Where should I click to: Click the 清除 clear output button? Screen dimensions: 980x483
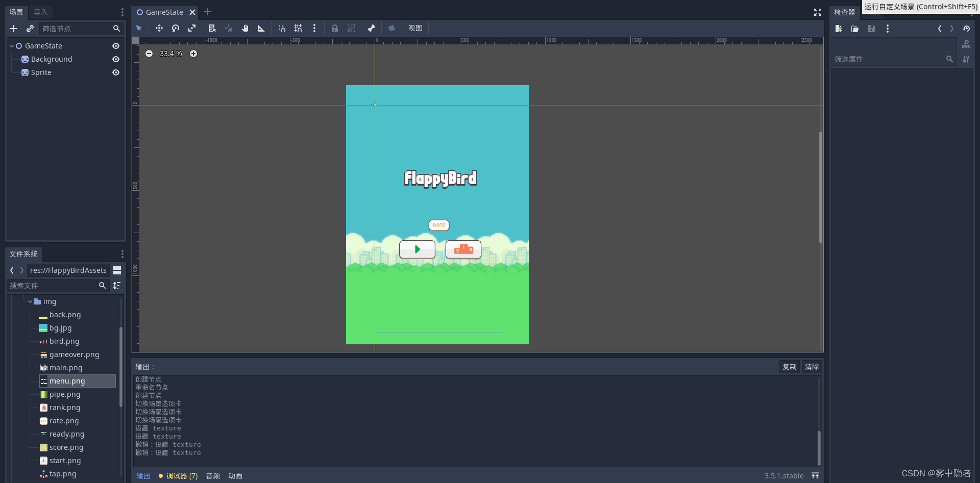coord(812,367)
